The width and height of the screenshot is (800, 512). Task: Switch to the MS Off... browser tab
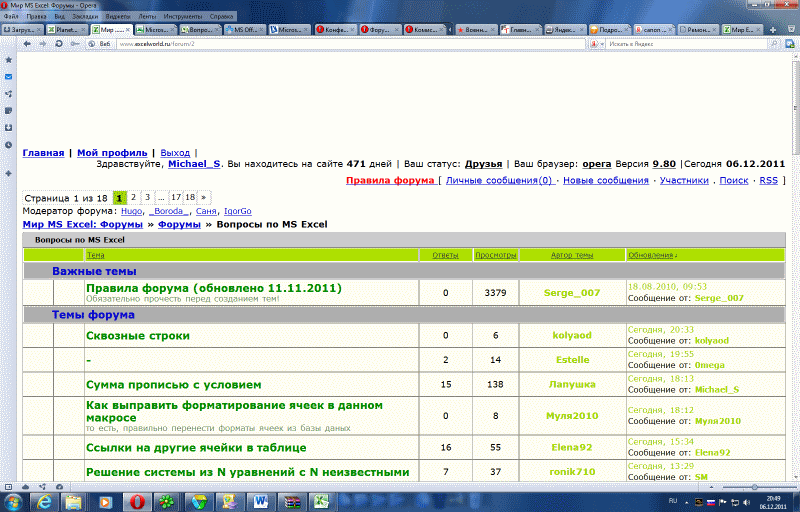(x=244, y=30)
